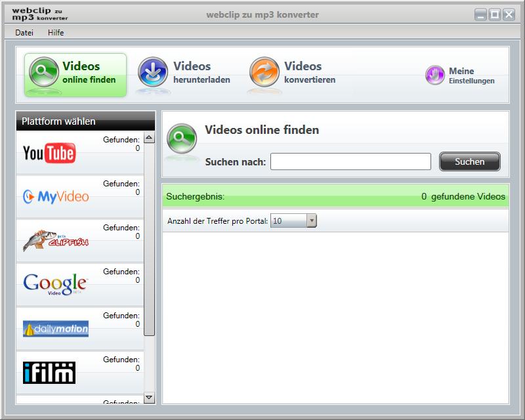This screenshot has height=420, width=525.
Task: Pick the iFilm platform logo
Action: click(49, 372)
